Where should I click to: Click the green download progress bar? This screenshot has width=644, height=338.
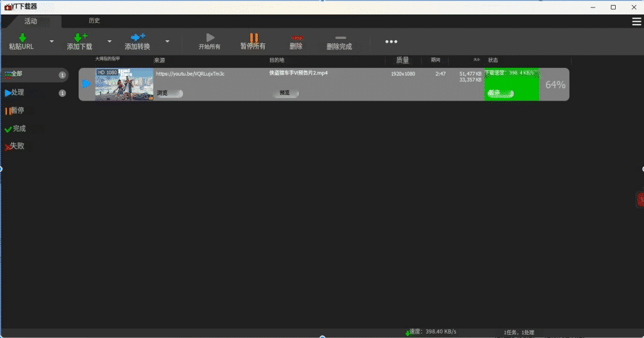tap(511, 84)
